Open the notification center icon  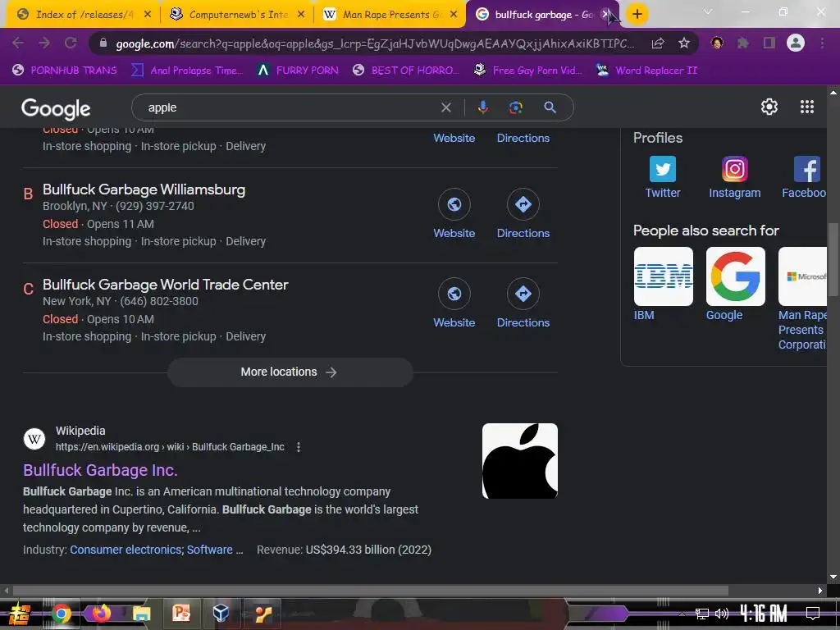click(813, 614)
